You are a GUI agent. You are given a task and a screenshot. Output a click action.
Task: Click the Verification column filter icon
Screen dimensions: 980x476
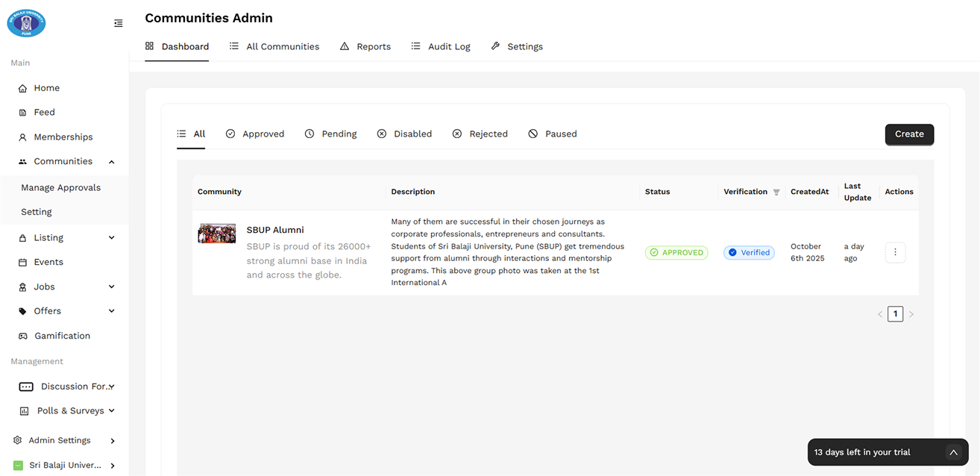(776, 192)
